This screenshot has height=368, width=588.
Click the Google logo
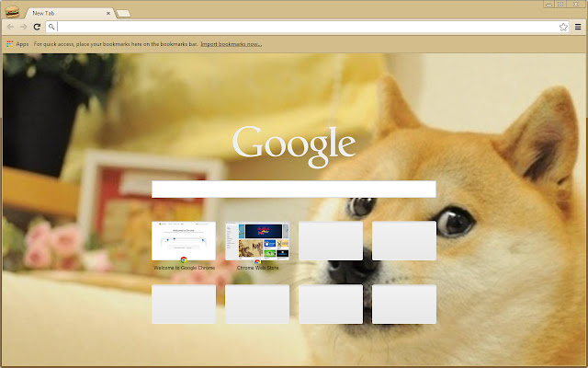[294, 146]
